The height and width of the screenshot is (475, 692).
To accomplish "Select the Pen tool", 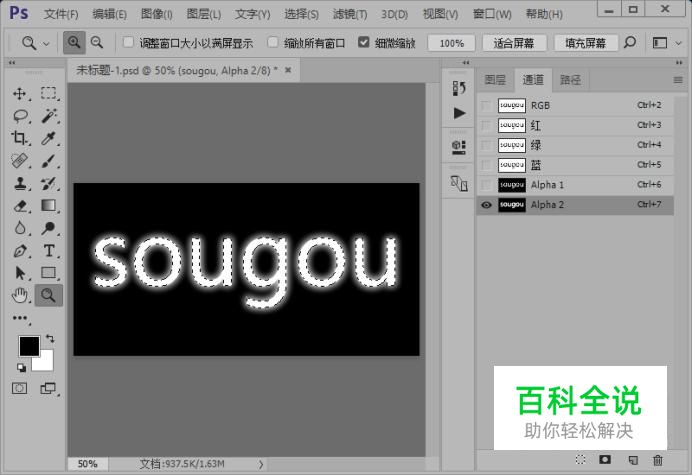I will (x=19, y=250).
